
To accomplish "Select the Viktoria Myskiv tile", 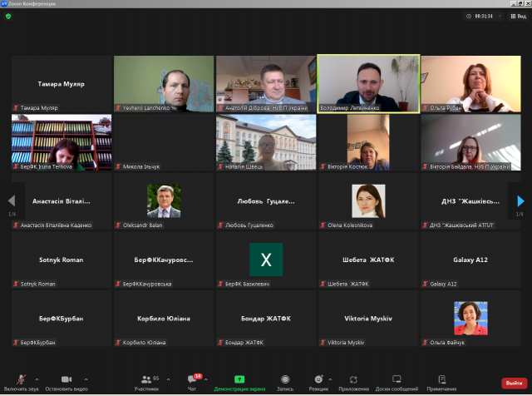I will [368, 319].
